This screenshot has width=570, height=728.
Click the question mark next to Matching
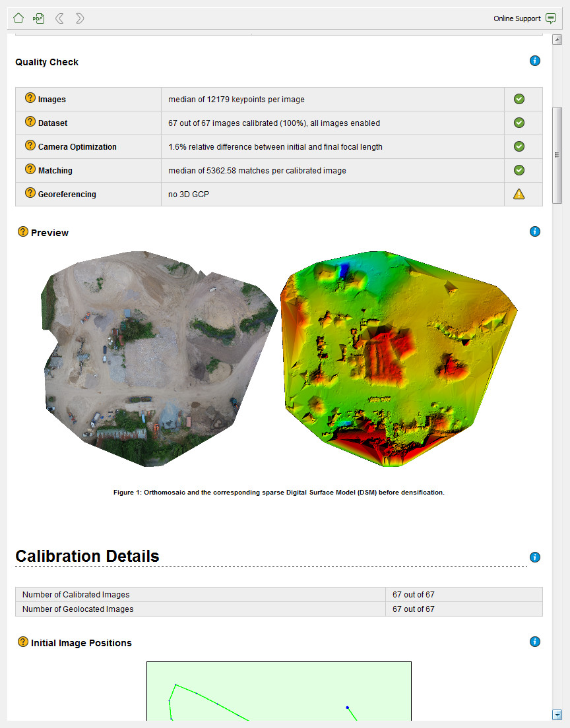click(x=30, y=169)
